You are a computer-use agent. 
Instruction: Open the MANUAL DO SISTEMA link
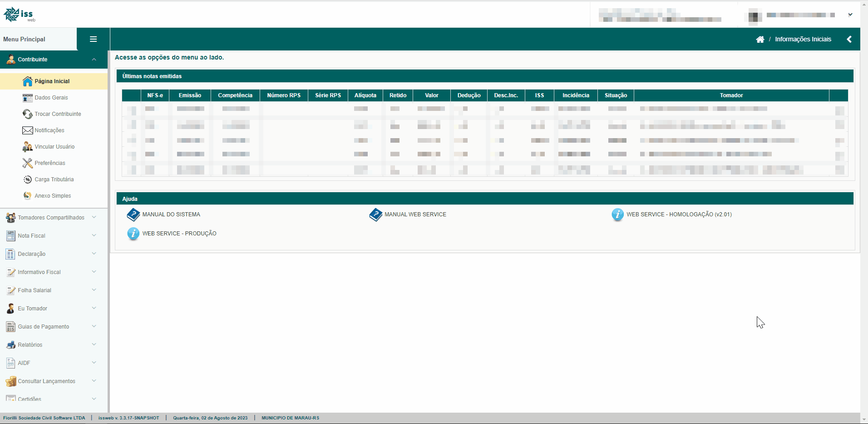[171, 214]
